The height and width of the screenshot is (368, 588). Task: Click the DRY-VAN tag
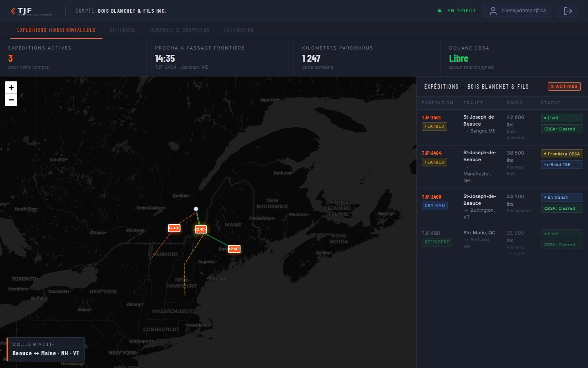(x=434, y=206)
